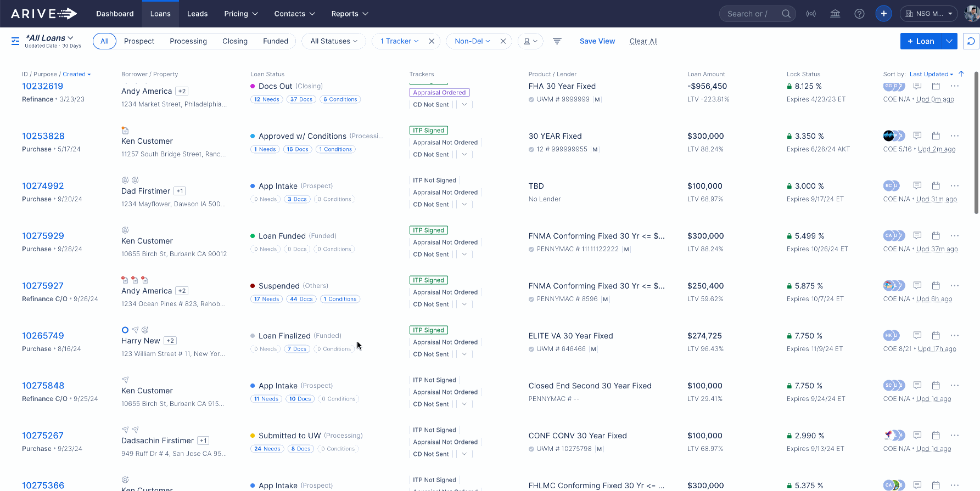Screen dimensions: 980x491
Task: Click the paper plane icon above Ken Customer 10275848
Action: pos(125,380)
